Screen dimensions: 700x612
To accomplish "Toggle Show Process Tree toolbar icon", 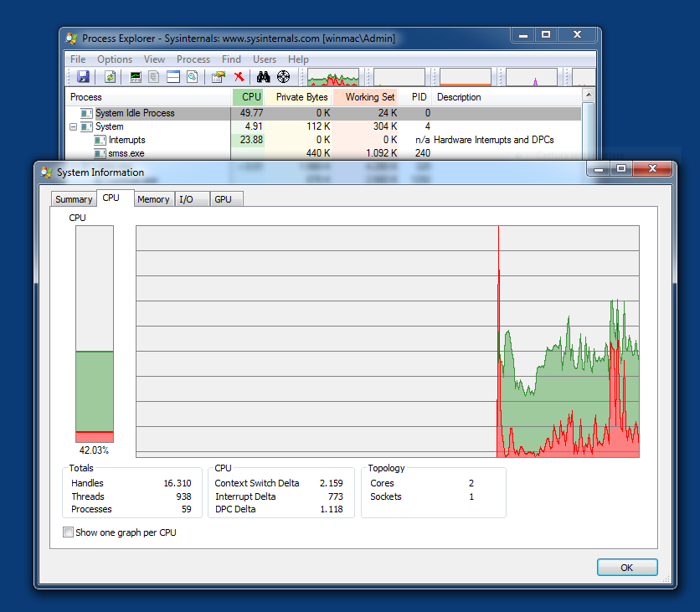I will click(153, 77).
